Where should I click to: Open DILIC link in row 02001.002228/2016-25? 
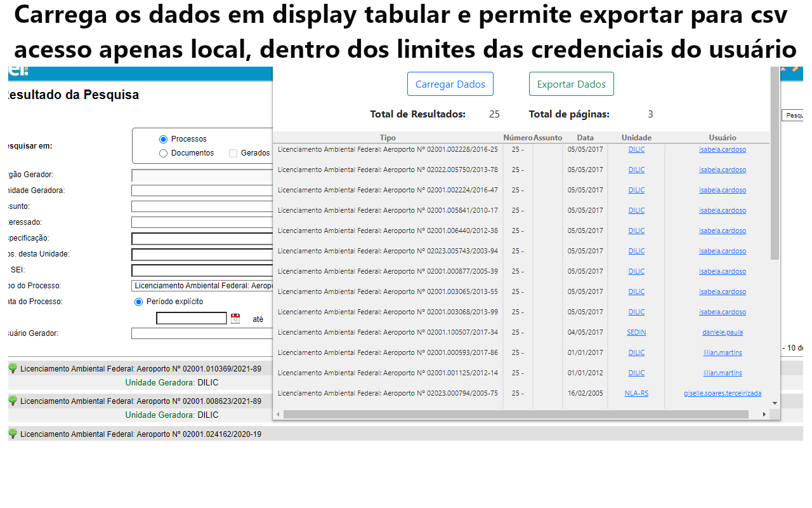pos(636,149)
